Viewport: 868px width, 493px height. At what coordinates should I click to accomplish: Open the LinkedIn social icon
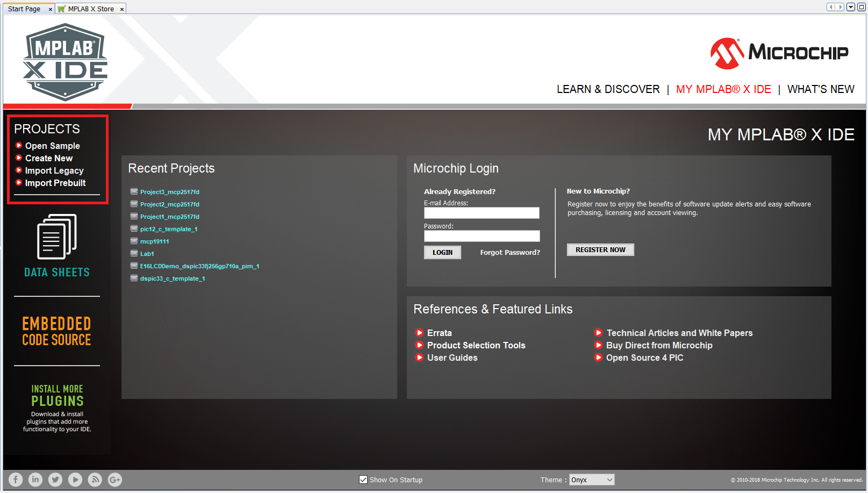tap(35, 480)
